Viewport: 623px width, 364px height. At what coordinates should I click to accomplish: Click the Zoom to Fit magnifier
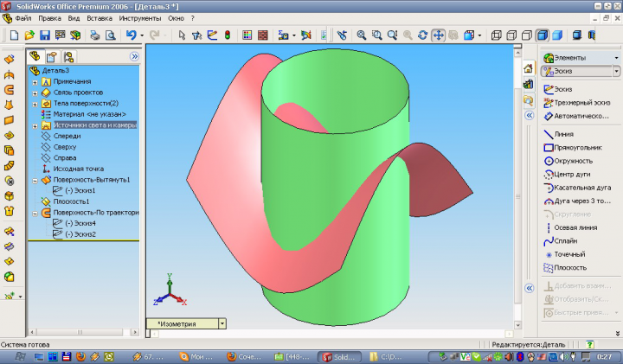(361, 35)
